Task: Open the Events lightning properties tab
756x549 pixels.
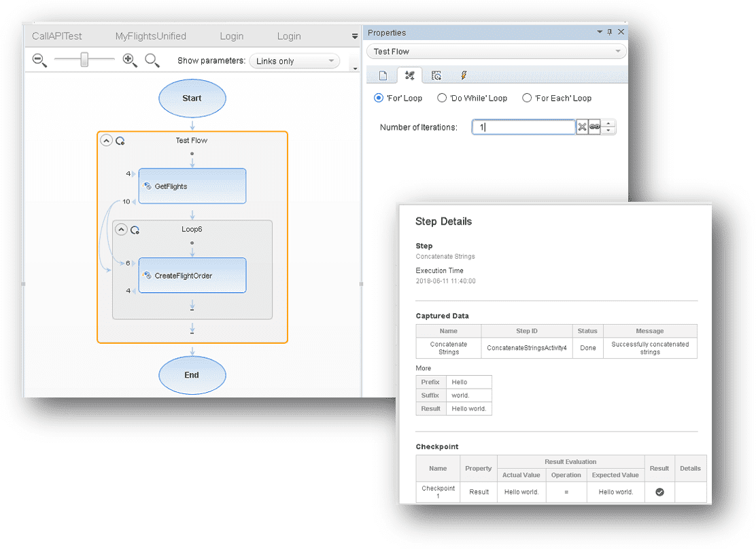Action: (464, 75)
